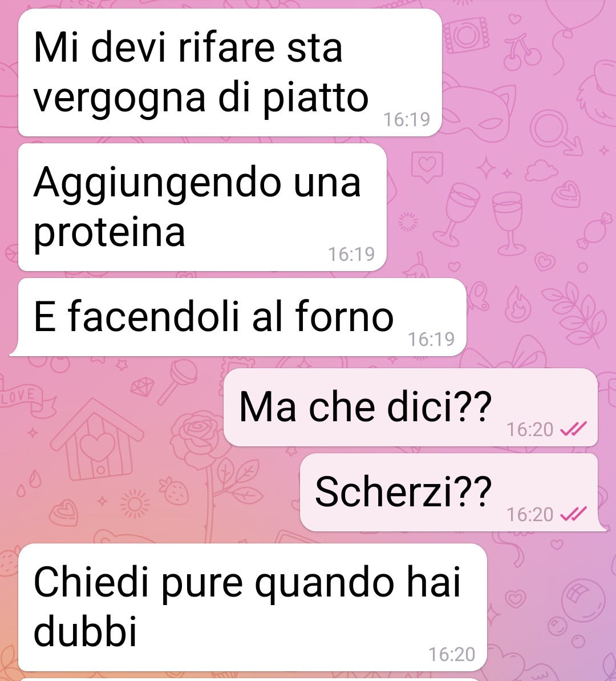This screenshot has width=616, height=681.
Task: Select the 'Ma che dici??' sent message
Action: click(x=410, y=407)
